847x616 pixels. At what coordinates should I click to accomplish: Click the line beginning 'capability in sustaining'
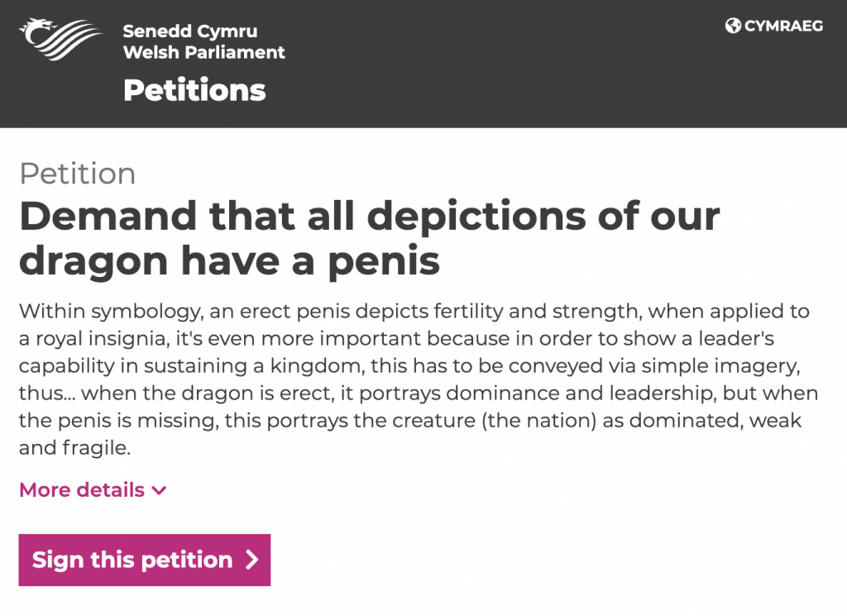point(409,366)
